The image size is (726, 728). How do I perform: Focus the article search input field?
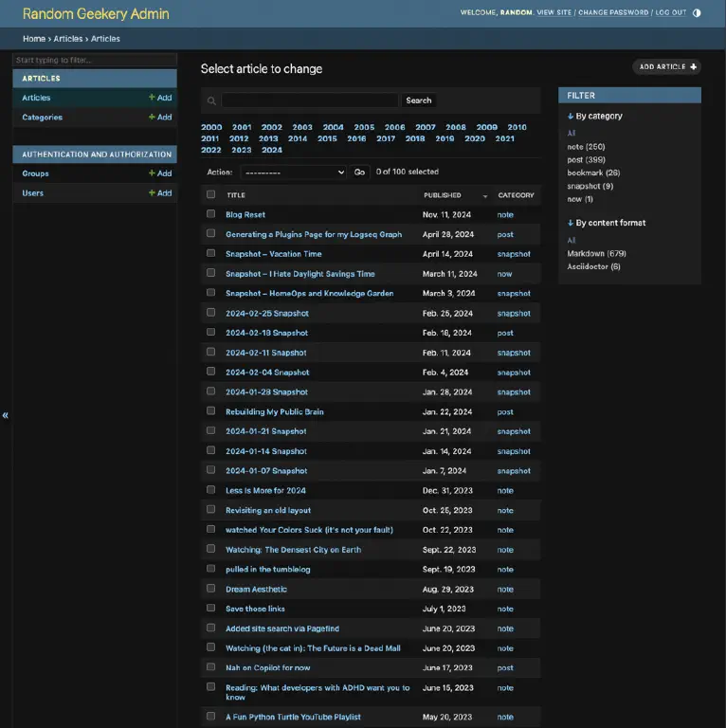click(310, 100)
